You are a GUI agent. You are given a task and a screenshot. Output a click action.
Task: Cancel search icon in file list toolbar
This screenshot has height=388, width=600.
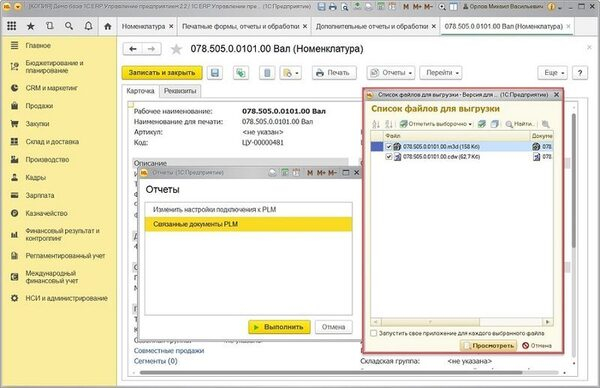click(x=546, y=124)
